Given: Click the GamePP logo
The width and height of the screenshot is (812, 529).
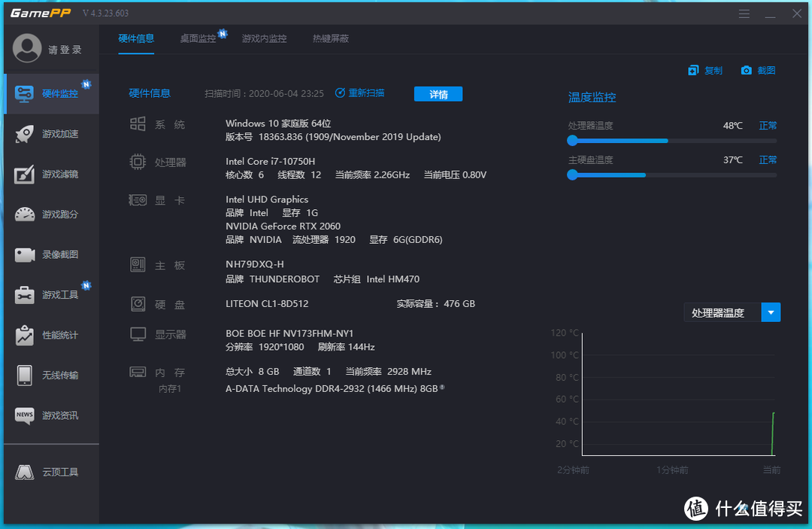Looking at the screenshot, I should pyautogui.click(x=41, y=13).
